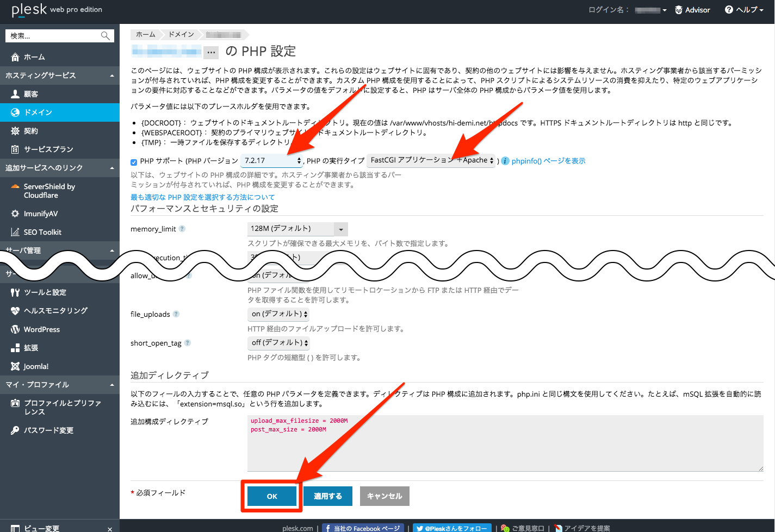
Task: Click the memory_limit help question icon
Action: click(x=182, y=229)
